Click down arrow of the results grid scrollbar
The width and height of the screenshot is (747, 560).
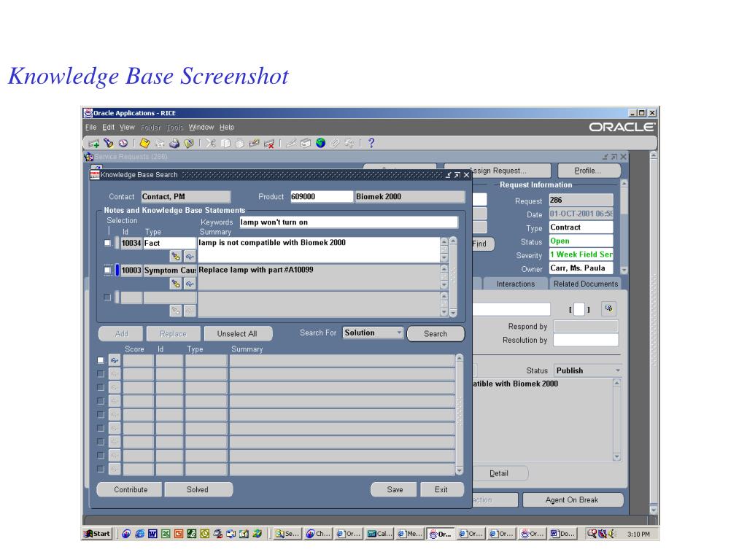coord(460,471)
